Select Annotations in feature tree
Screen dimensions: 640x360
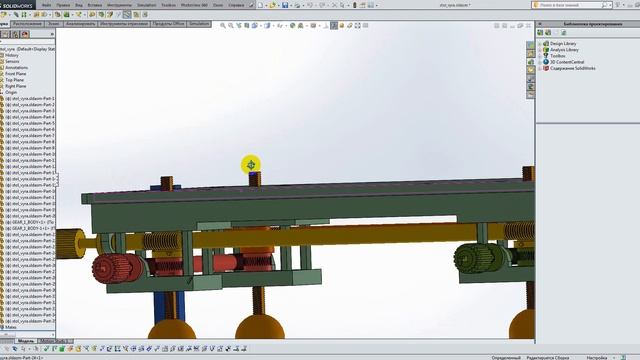[x=16, y=67]
